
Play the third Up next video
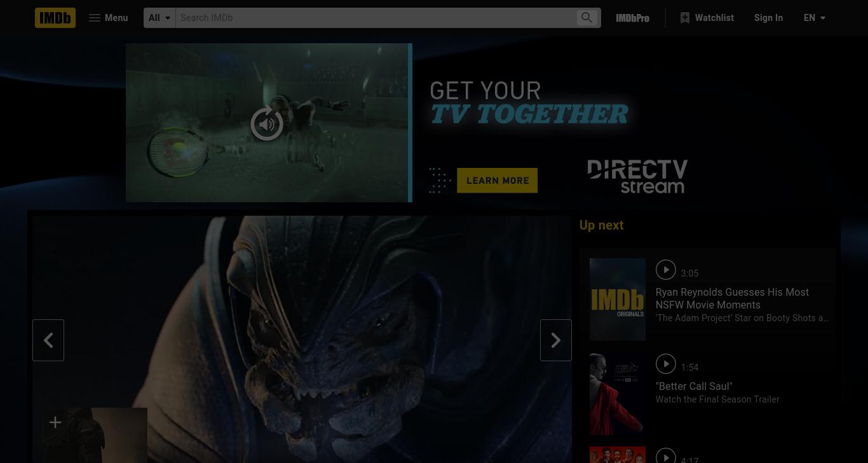(665, 456)
